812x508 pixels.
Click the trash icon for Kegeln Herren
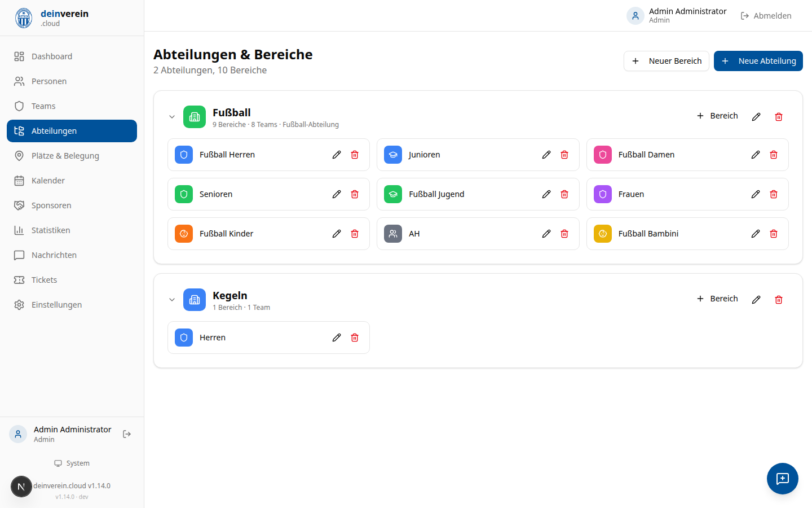tap(355, 338)
